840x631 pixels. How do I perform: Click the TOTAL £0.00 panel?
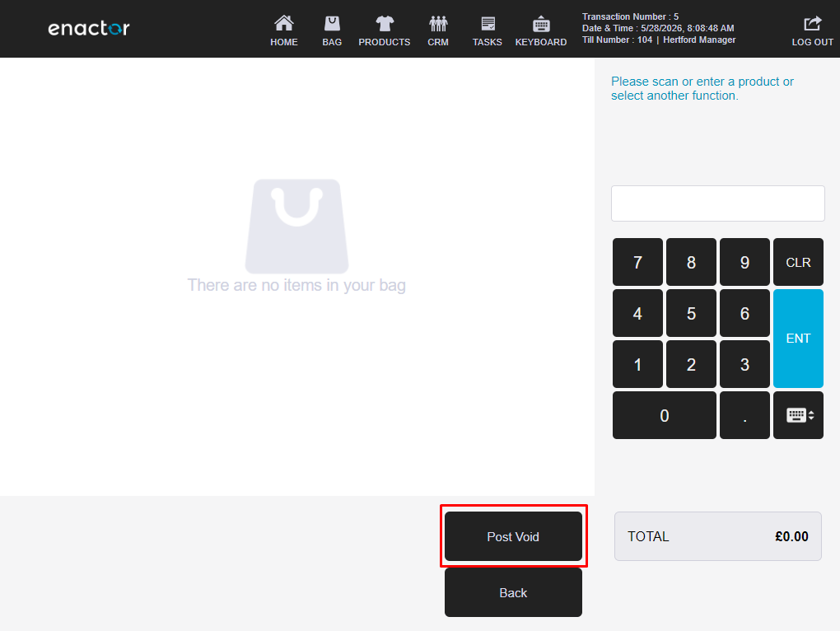718,536
